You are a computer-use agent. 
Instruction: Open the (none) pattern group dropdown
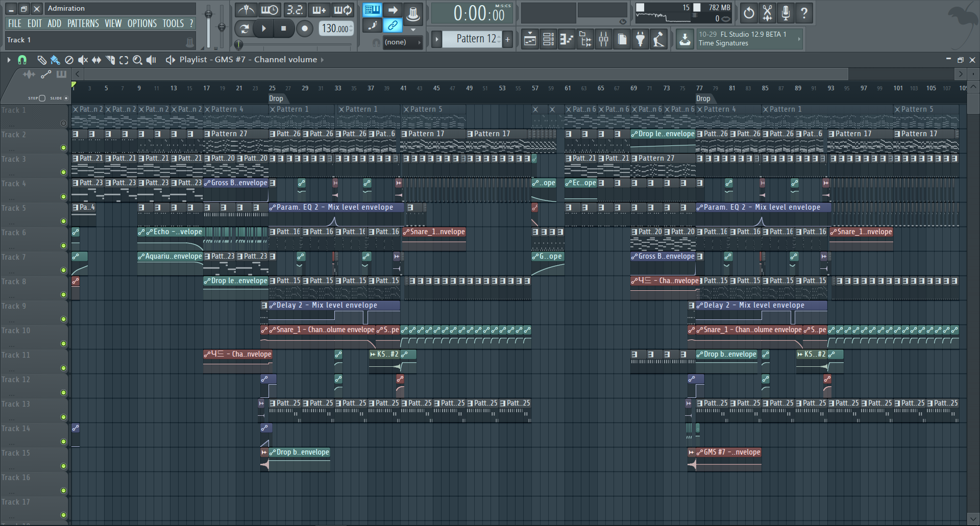(x=402, y=42)
